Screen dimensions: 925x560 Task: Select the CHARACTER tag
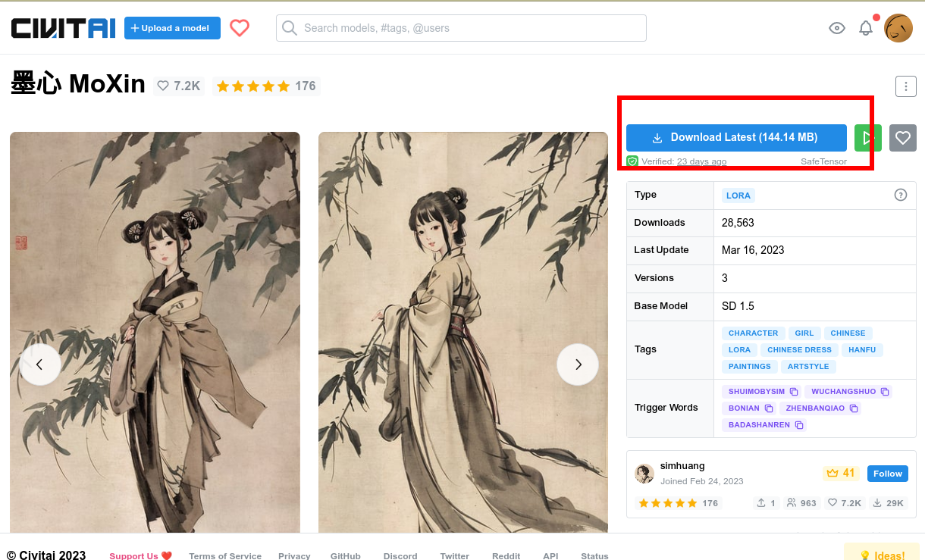[753, 333]
